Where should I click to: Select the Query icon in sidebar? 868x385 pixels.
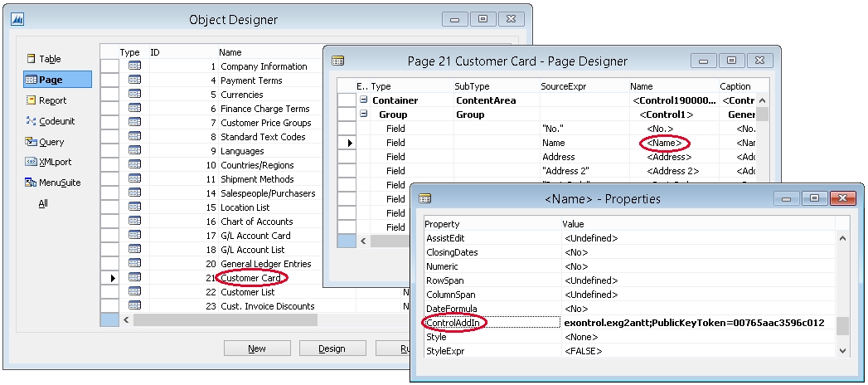click(32, 142)
